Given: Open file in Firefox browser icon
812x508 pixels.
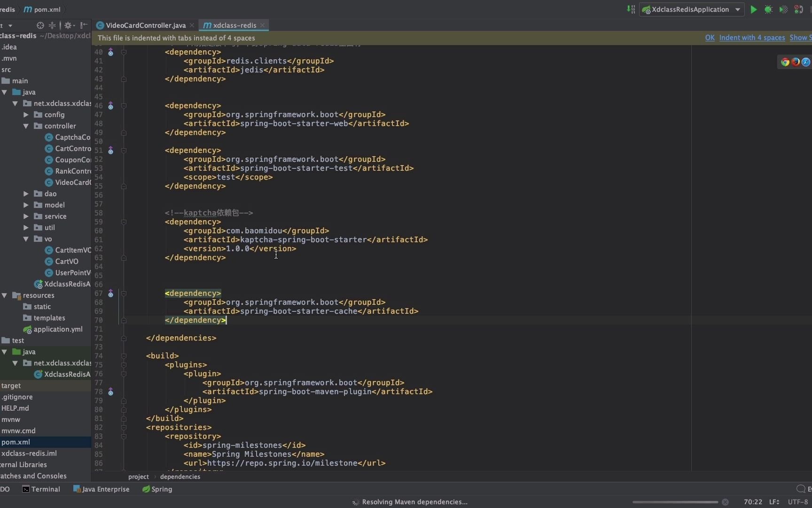Looking at the screenshot, I should [x=796, y=62].
